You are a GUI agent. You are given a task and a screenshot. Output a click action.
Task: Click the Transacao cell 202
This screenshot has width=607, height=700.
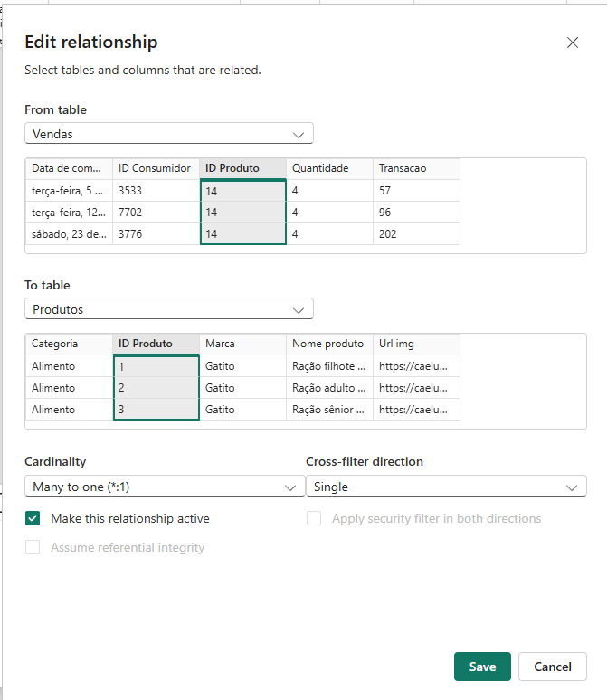416,234
